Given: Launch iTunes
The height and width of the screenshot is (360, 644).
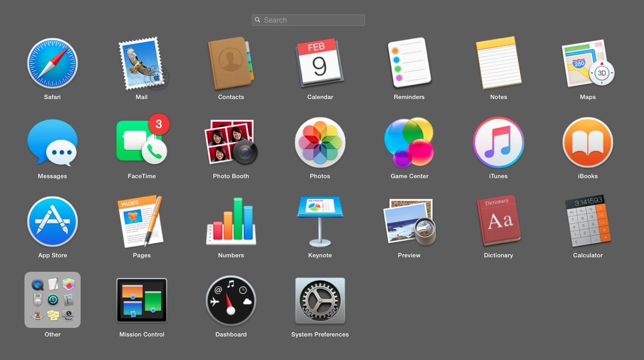Looking at the screenshot, I should (x=498, y=142).
